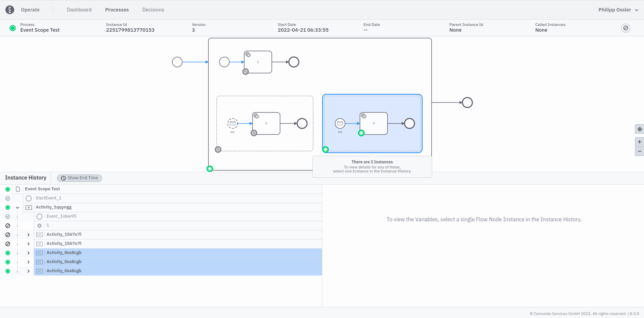Switch to the Dashboard tab

click(x=79, y=9)
